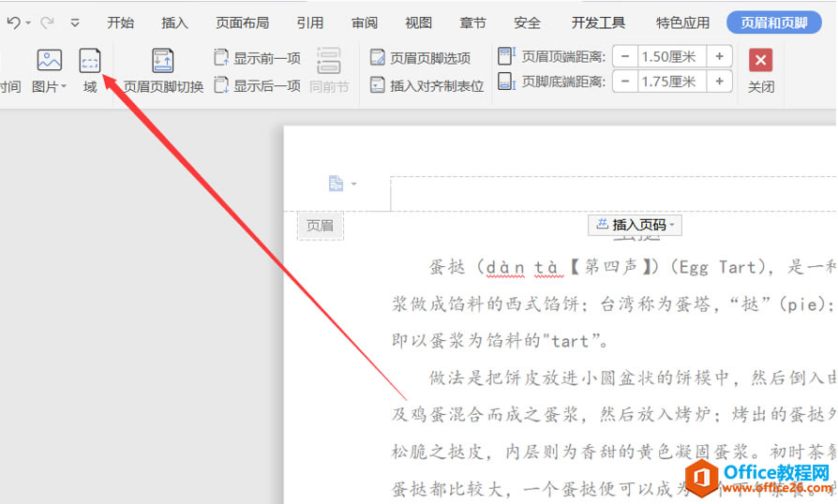Select the 章节 tab

473,23
